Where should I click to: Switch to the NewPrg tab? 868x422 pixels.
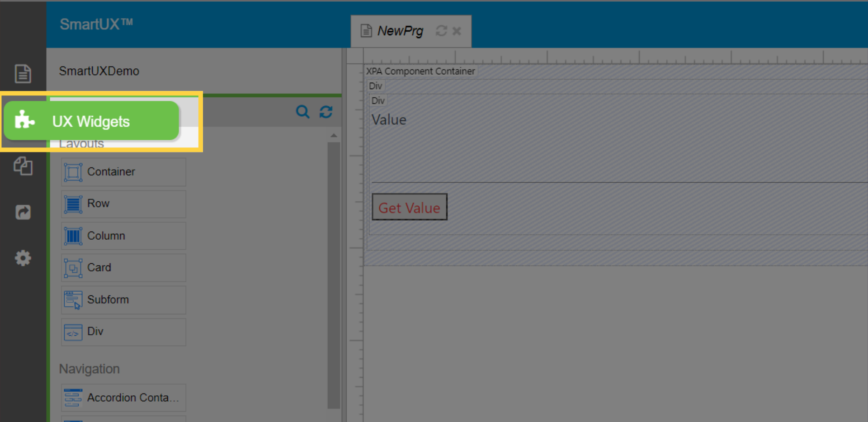(400, 31)
